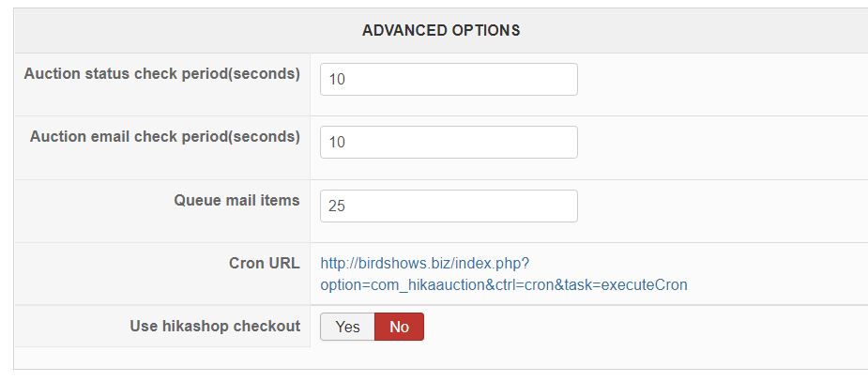Click the red No button
This screenshot has height=382, width=868.
tap(399, 327)
